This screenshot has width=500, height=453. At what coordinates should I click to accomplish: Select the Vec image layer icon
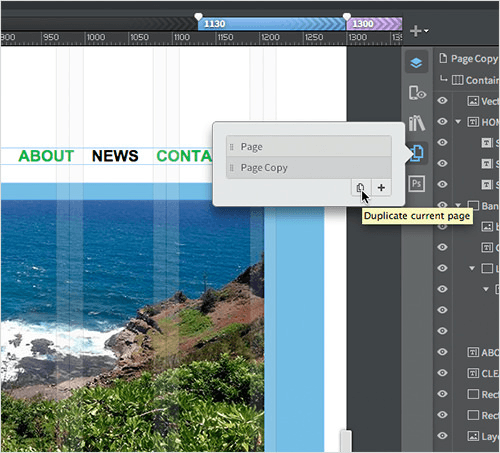coord(473,101)
